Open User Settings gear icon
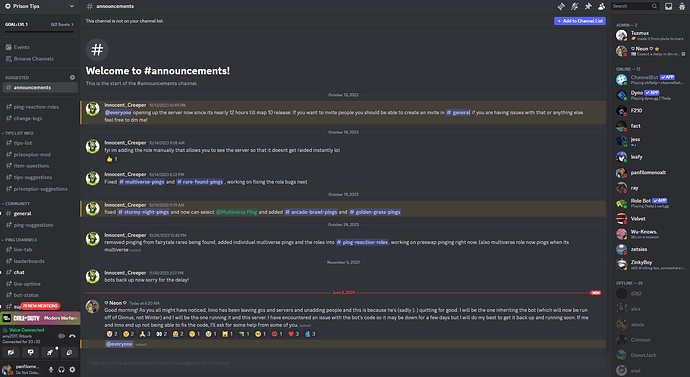This screenshot has height=377, width=690. click(x=72, y=370)
